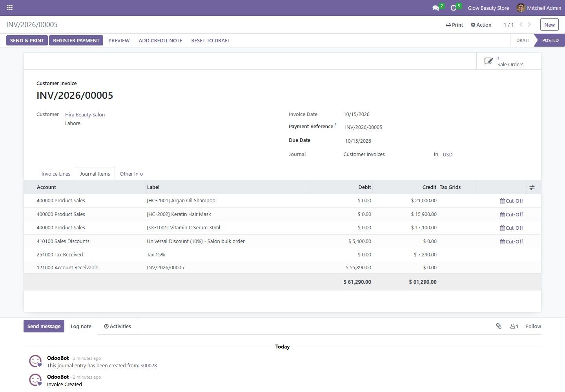Click the attachments paperclip icon
The height and width of the screenshot is (392, 565).
pos(499,326)
